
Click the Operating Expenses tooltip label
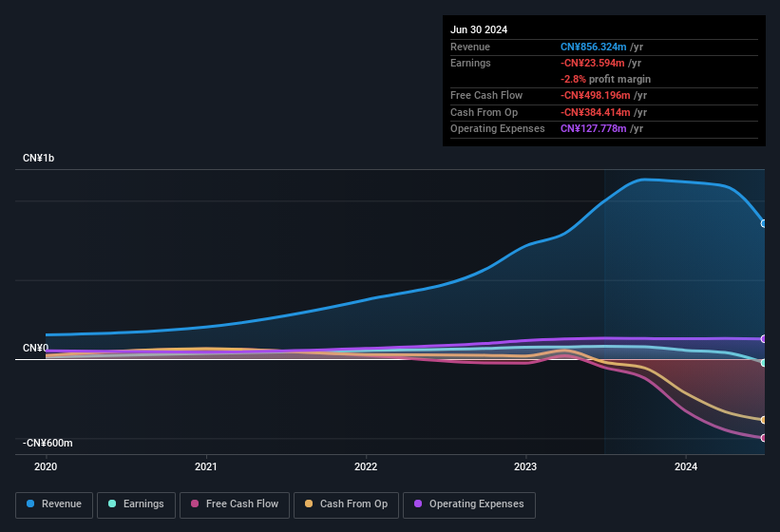[x=498, y=129]
